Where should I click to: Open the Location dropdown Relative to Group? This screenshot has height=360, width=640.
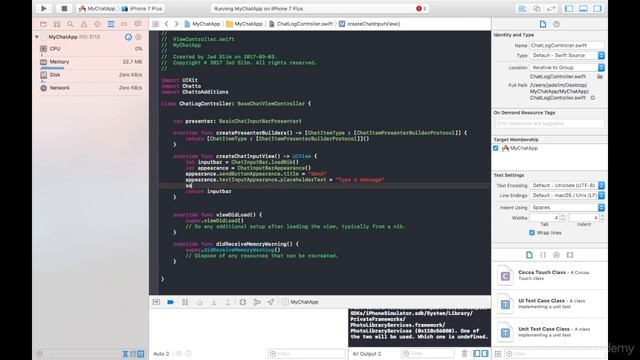(x=567, y=67)
